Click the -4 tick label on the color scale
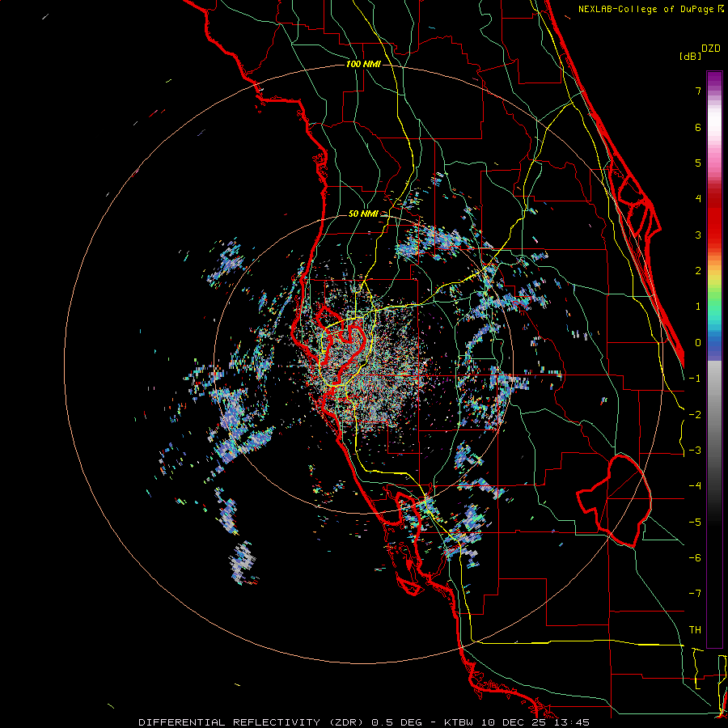 (x=695, y=486)
